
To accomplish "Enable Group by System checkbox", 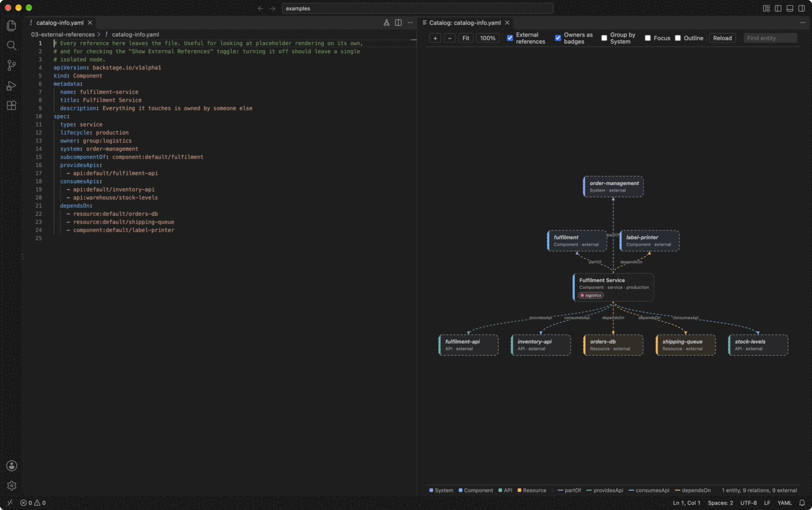I will pyautogui.click(x=604, y=38).
